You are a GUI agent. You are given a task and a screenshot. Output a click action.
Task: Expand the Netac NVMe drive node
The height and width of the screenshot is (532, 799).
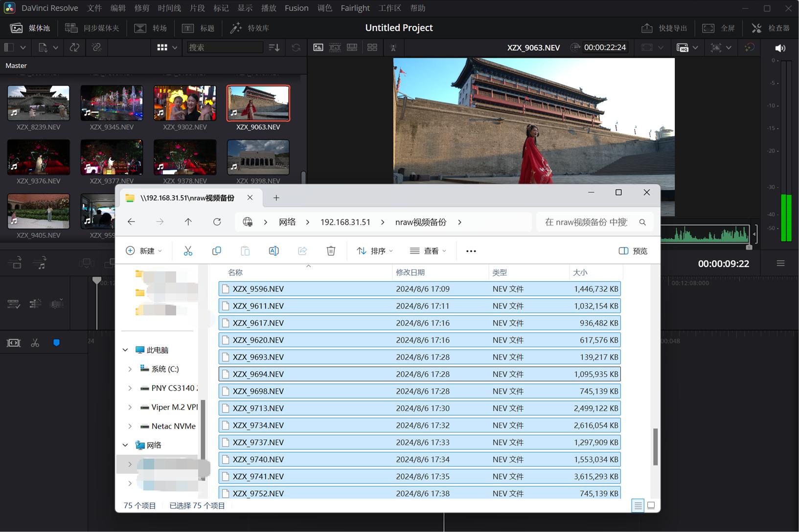[130, 426]
